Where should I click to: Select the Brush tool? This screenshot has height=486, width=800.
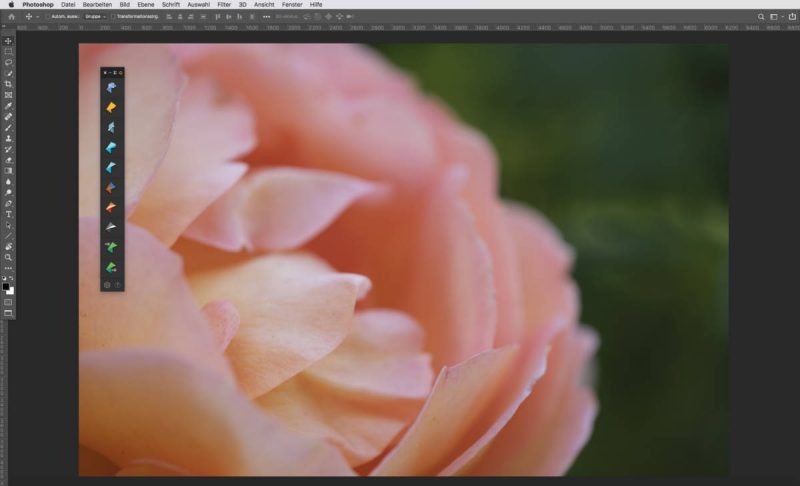[x=8, y=127]
